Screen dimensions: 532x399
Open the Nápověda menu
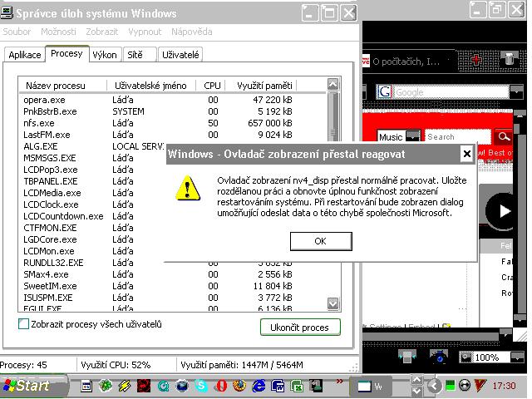click(192, 32)
